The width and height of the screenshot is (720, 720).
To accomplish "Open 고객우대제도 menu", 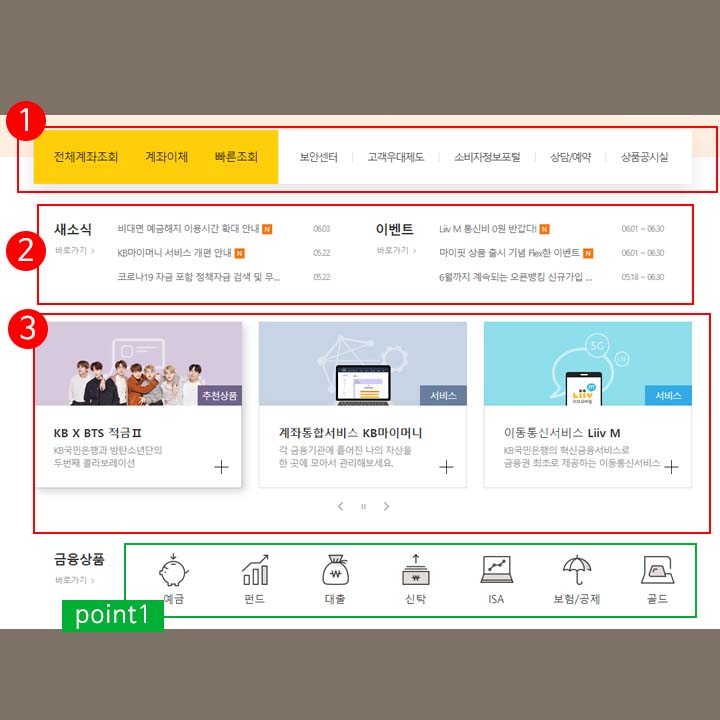I will click(395, 158).
